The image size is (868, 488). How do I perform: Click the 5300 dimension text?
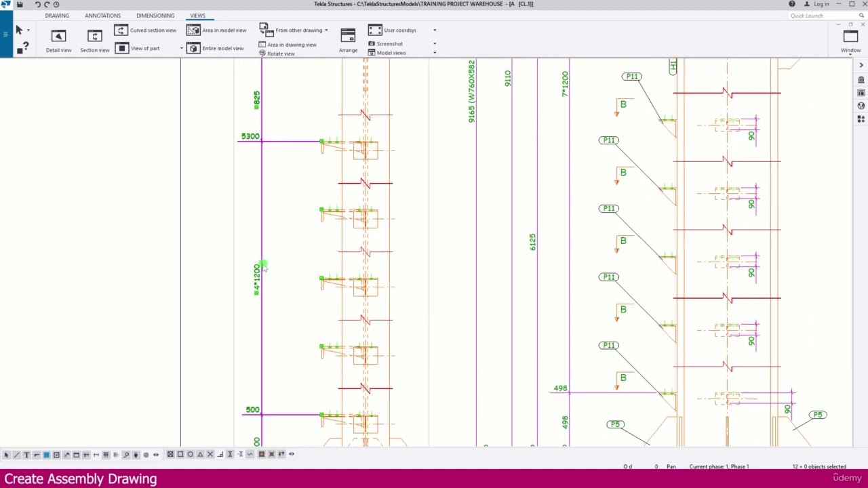(x=250, y=136)
